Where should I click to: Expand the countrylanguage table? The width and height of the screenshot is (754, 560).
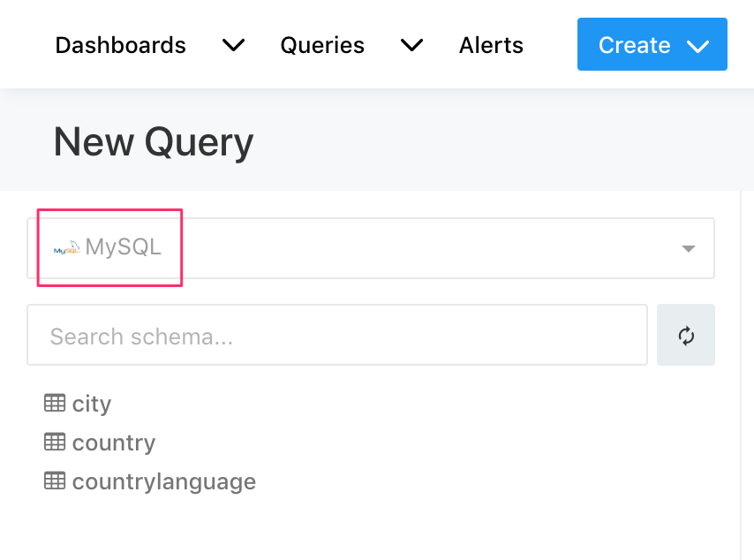coord(164,481)
